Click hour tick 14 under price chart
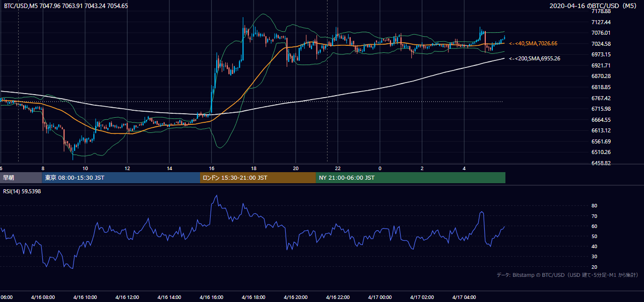 click(x=169, y=168)
